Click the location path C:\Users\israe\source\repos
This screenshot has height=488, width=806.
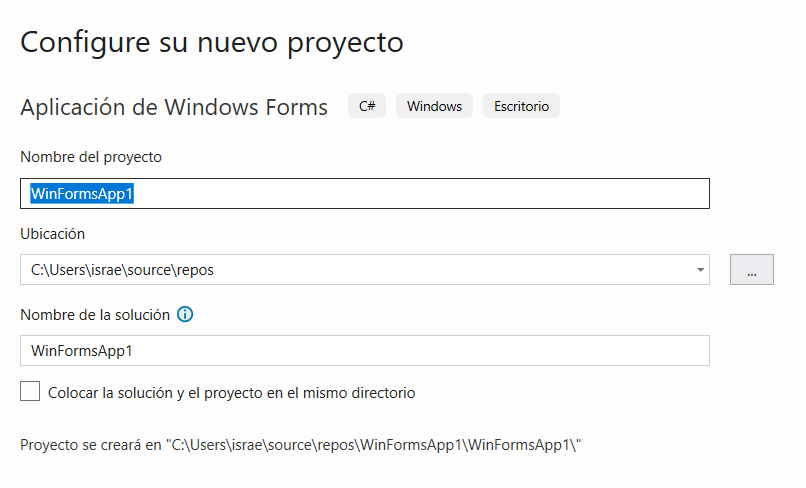point(122,270)
